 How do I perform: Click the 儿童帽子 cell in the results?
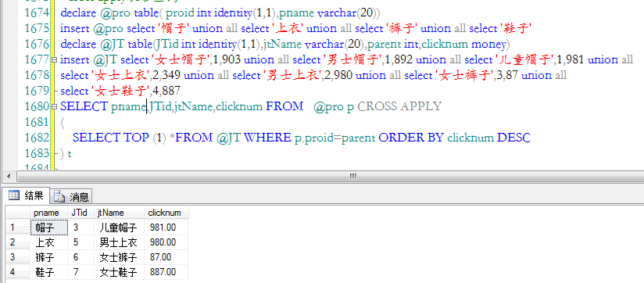coord(119,227)
